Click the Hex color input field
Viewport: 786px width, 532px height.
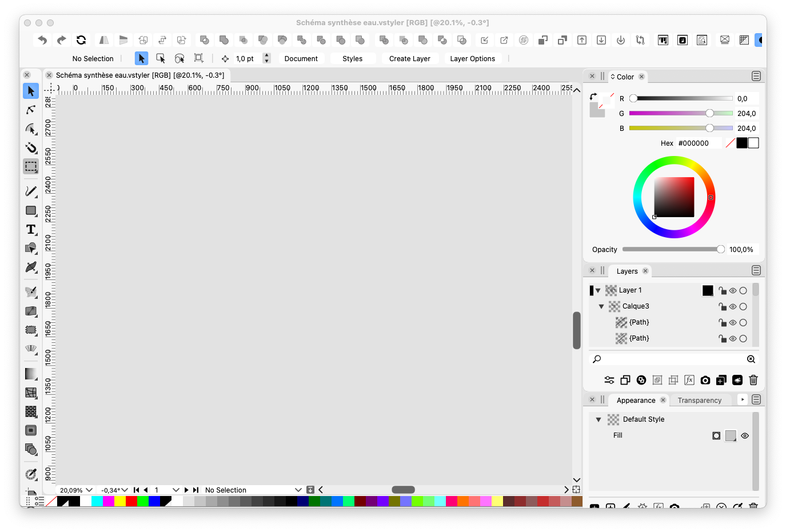[699, 143]
